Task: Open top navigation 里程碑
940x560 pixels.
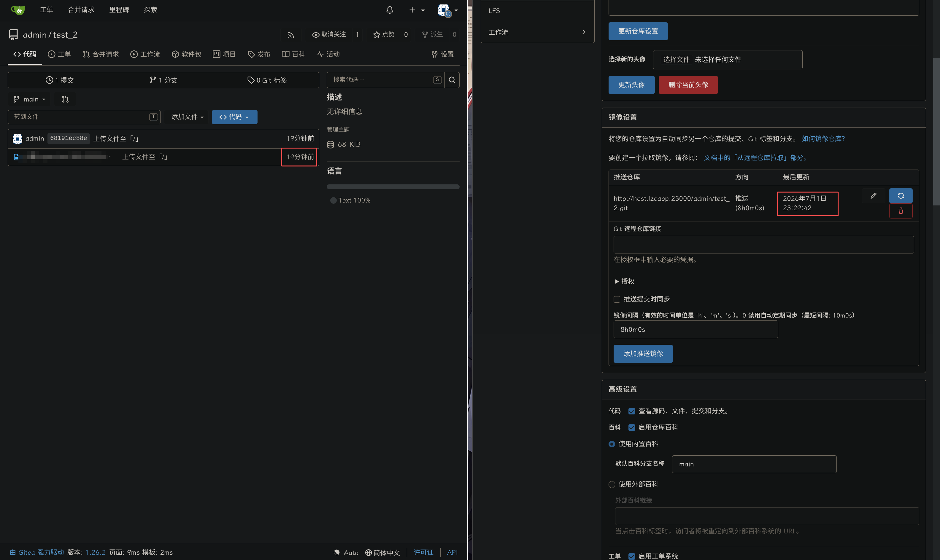Action: click(x=119, y=10)
